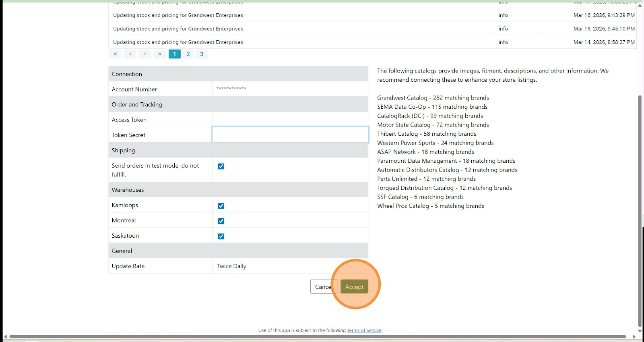Click 'Western Power Sports - 24 matching brands'

click(x=436, y=143)
